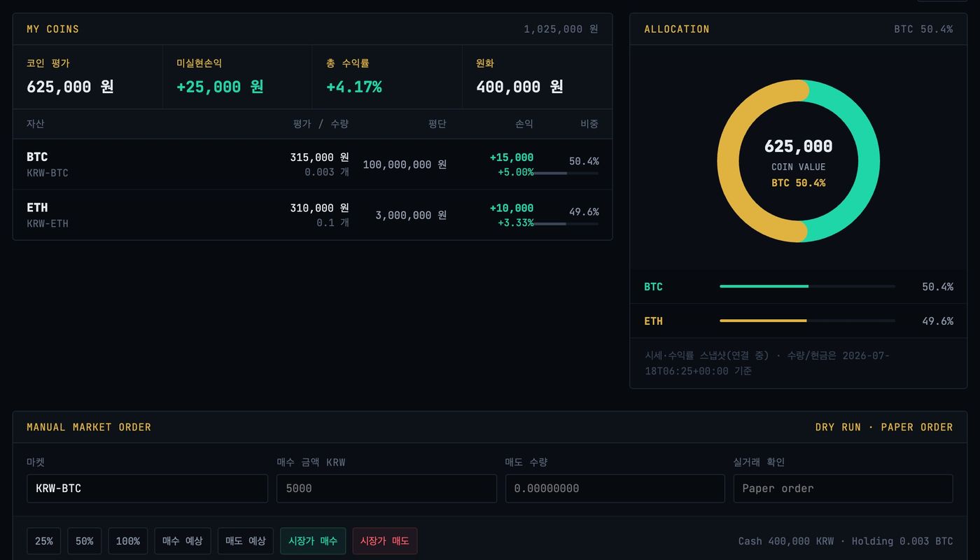Click BTC valuation 315,000 원
This screenshot has height=560, width=980.
pyautogui.click(x=319, y=157)
